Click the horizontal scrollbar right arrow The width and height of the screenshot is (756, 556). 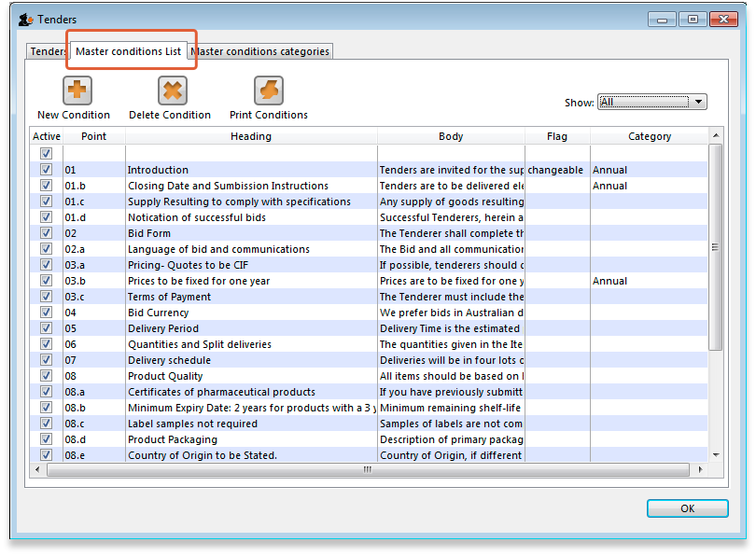702,470
